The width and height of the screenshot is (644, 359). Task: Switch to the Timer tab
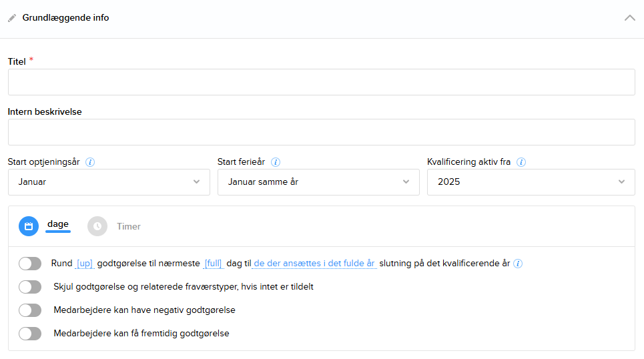point(128,227)
